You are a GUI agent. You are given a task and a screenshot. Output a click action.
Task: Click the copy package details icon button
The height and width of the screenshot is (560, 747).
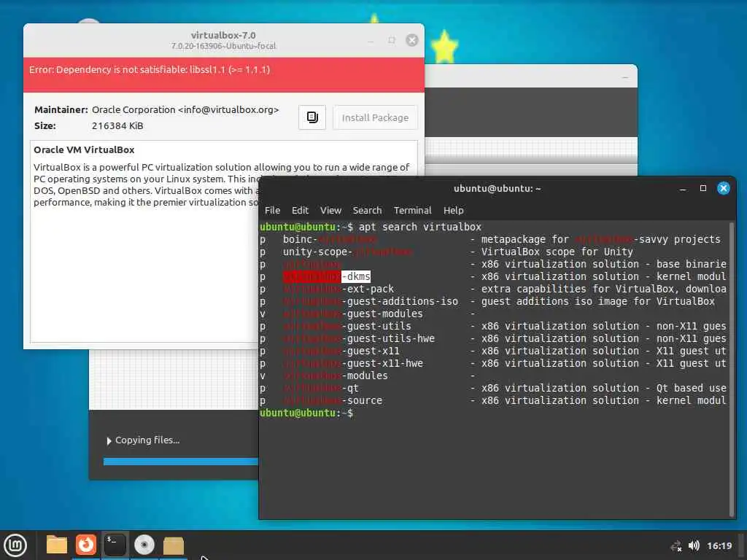pos(312,117)
